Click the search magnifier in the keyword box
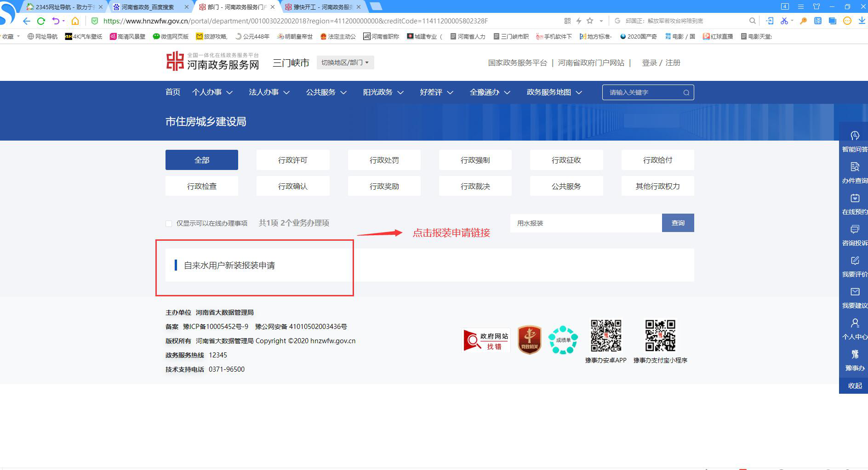Screen dimensions: 868x470 click(x=685, y=92)
